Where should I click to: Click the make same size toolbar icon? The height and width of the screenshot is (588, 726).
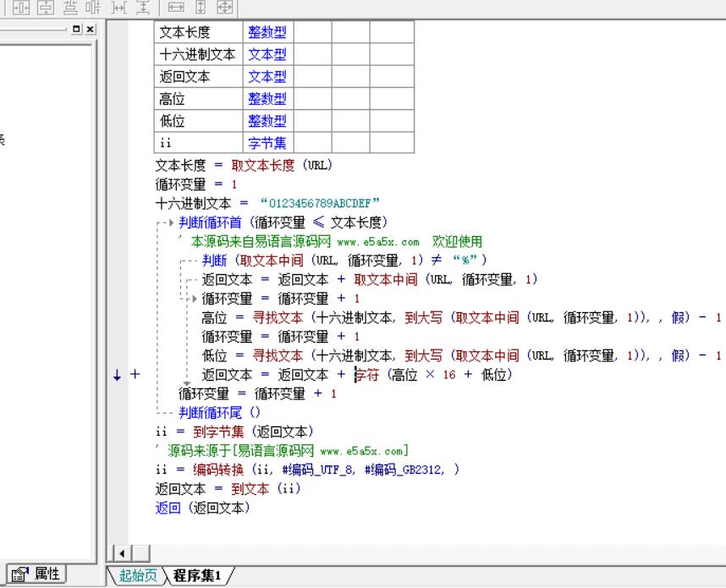pyautogui.click(x=225, y=8)
